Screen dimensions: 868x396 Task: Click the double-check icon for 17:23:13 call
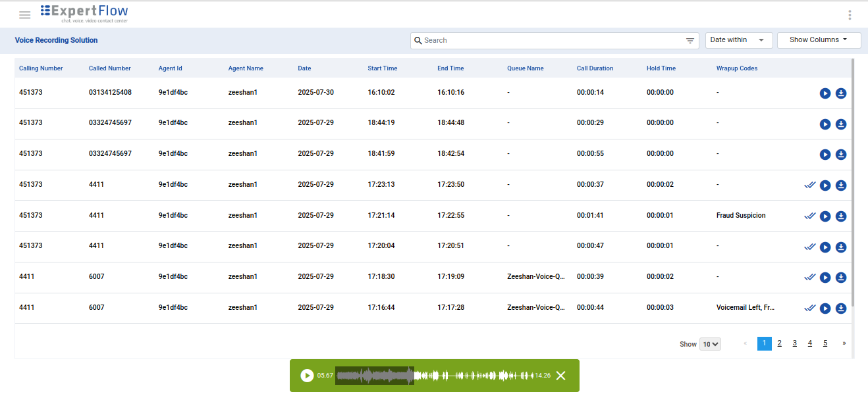click(x=809, y=185)
